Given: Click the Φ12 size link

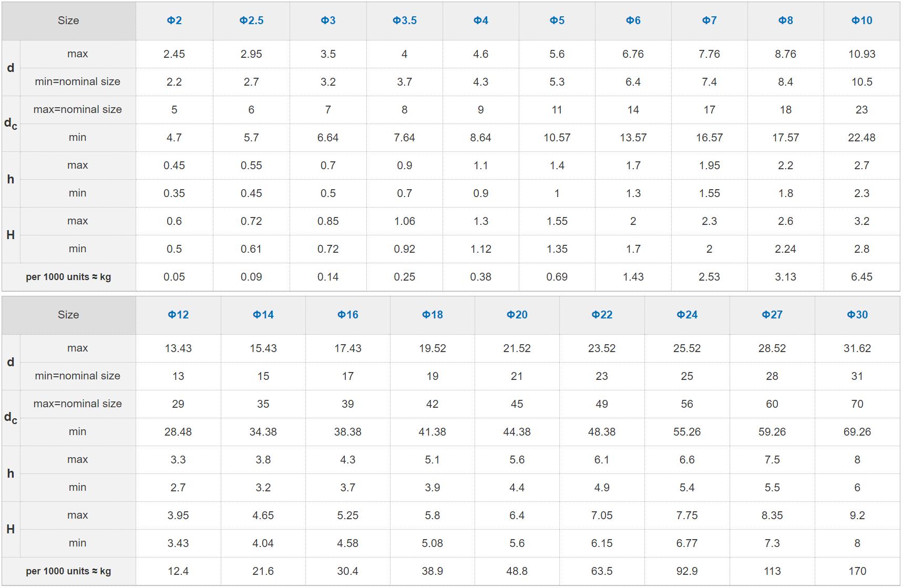Looking at the screenshot, I should coord(178,315).
